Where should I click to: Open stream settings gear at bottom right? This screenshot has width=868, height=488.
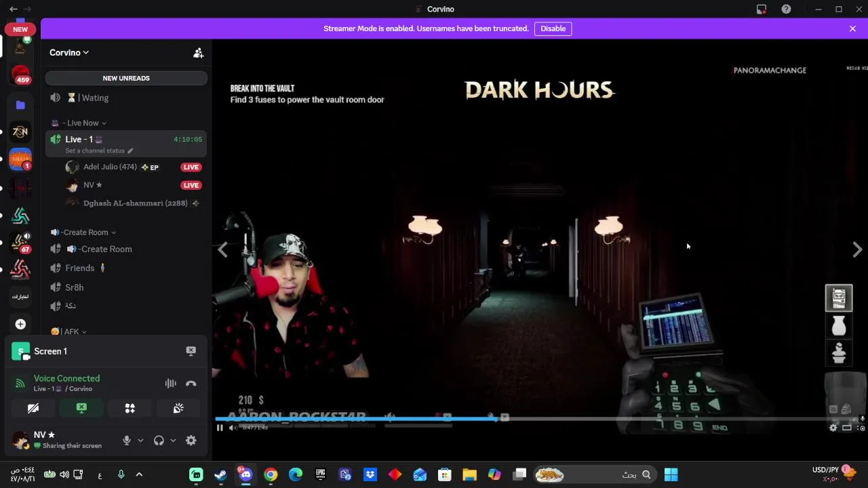click(x=833, y=428)
